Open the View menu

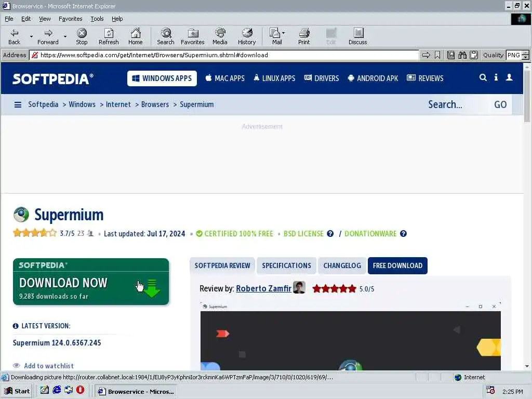[45, 19]
